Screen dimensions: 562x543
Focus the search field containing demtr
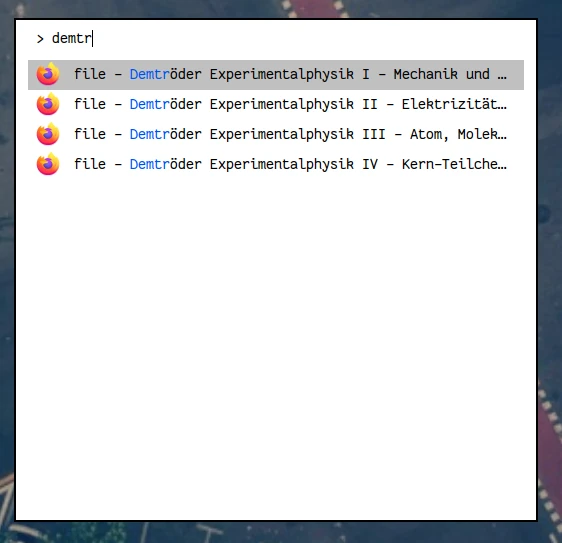[276, 38]
